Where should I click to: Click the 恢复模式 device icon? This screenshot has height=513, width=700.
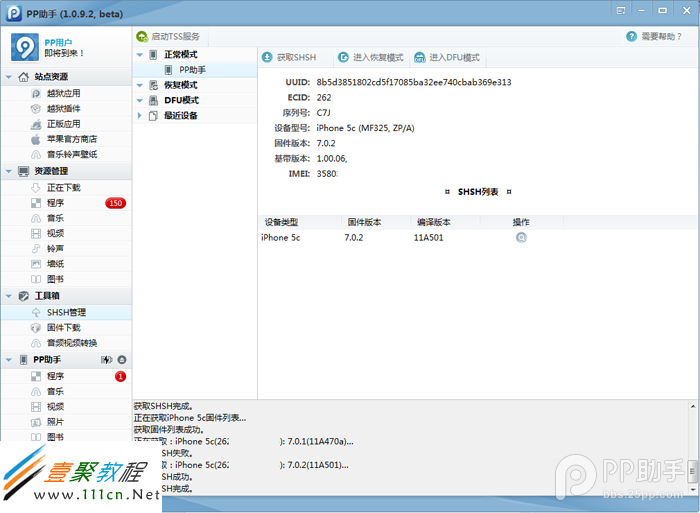click(x=153, y=85)
